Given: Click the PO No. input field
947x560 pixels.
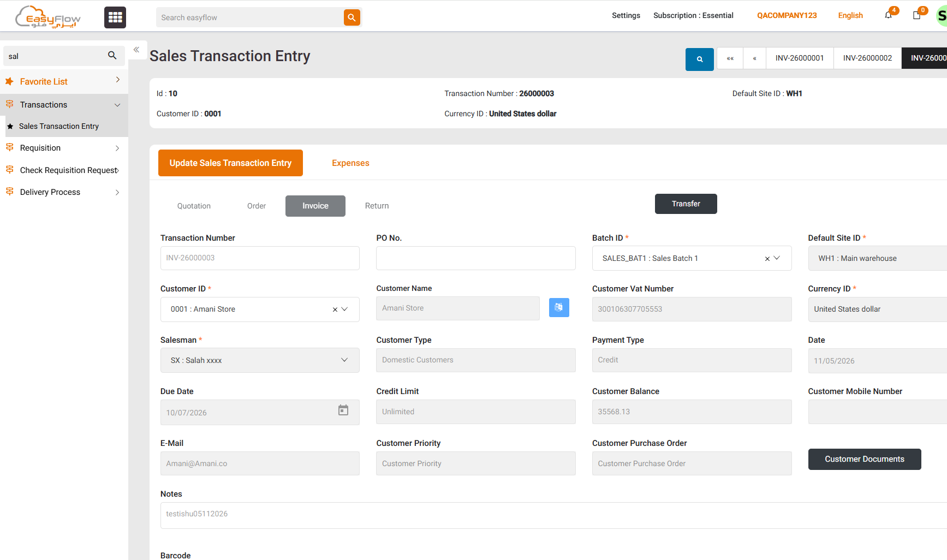Looking at the screenshot, I should 476,258.
